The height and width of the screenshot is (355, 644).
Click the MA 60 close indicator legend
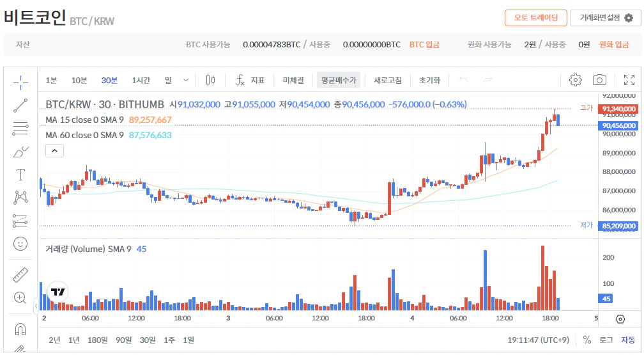[84, 135]
